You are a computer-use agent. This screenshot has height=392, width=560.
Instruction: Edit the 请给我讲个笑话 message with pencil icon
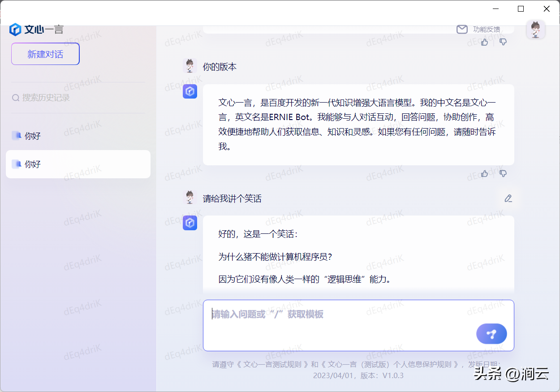coord(508,198)
